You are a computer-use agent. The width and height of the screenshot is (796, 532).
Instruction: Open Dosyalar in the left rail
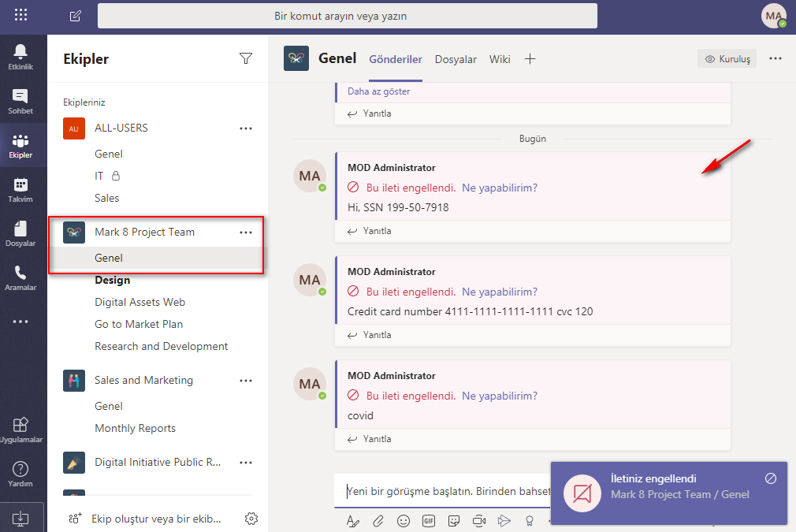pos(20,233)
